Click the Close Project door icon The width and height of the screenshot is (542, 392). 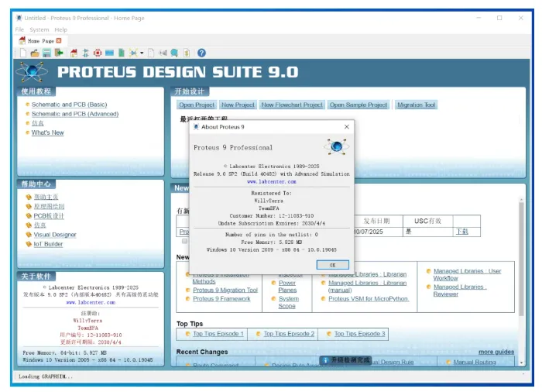click(59, 53)
